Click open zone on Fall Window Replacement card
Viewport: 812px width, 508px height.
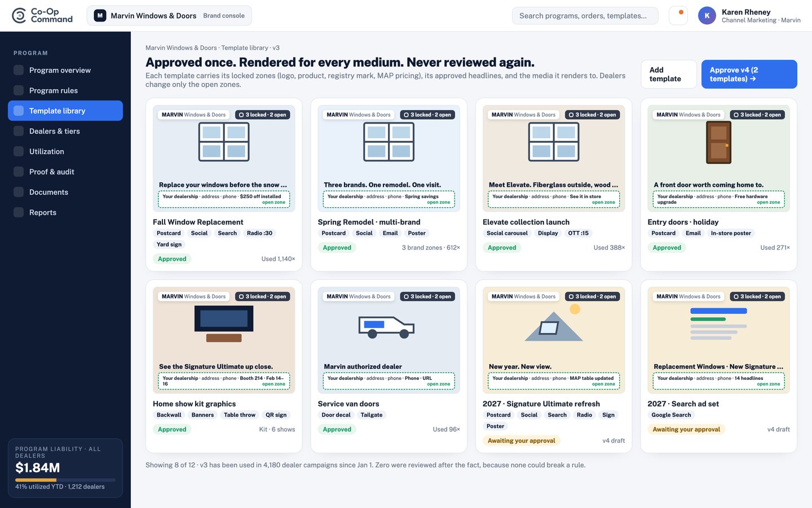(224, 199)
